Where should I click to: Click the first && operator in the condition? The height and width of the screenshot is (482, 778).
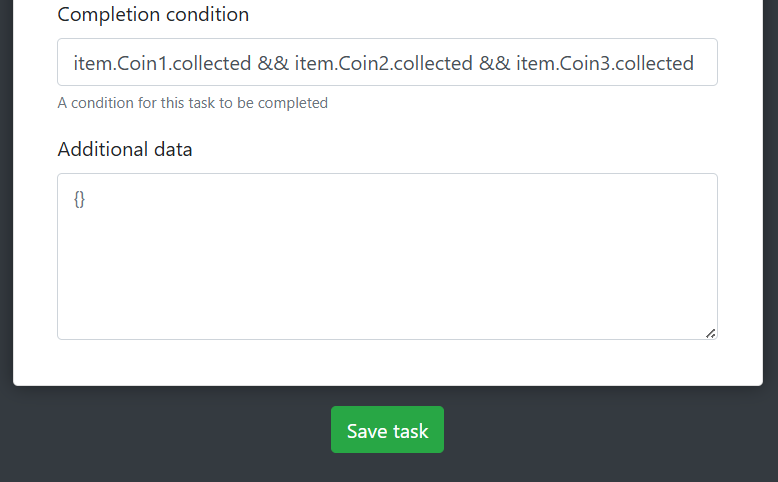(x=273, y=63)
